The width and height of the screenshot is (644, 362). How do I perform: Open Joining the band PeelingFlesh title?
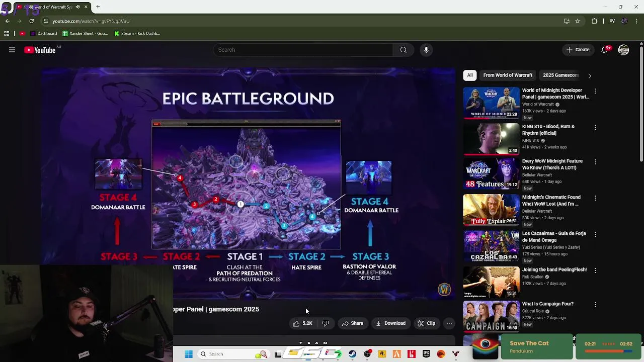click(554, 269)
